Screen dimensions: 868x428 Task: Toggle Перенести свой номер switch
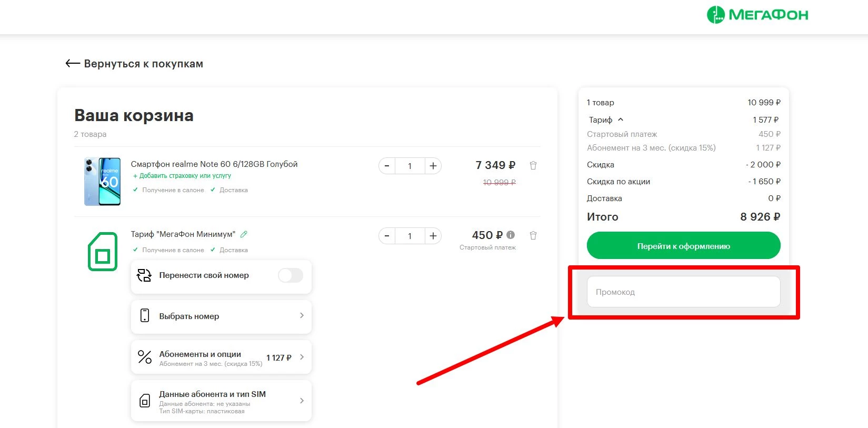pyautogui.click(x=291, y=275)
